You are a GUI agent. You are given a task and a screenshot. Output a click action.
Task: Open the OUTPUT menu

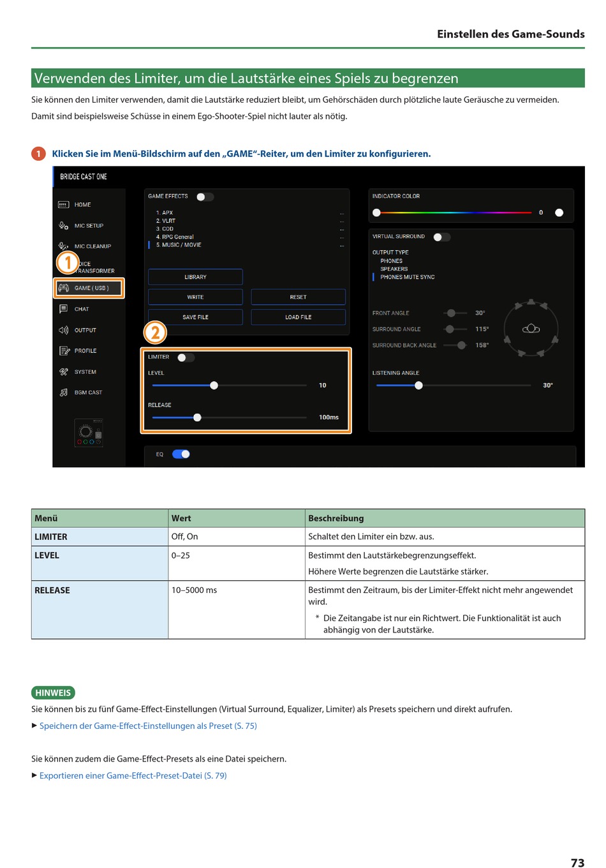pos(85,330)
